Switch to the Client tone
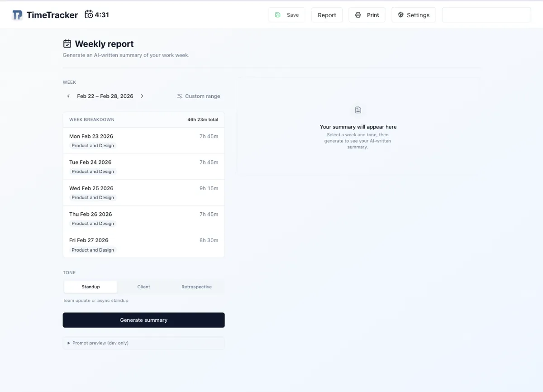Image resolution: width=543 pixels, height=392 pixels. pos(143,287)
